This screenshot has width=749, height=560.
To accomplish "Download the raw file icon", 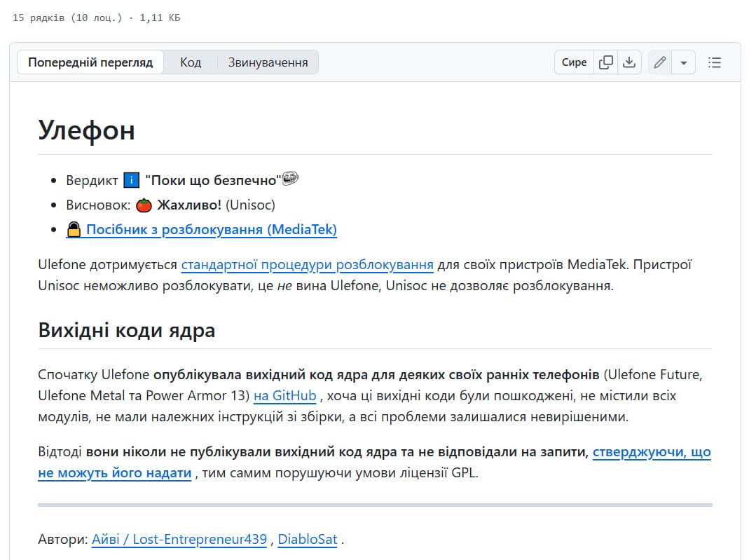I will click(629, 62).
